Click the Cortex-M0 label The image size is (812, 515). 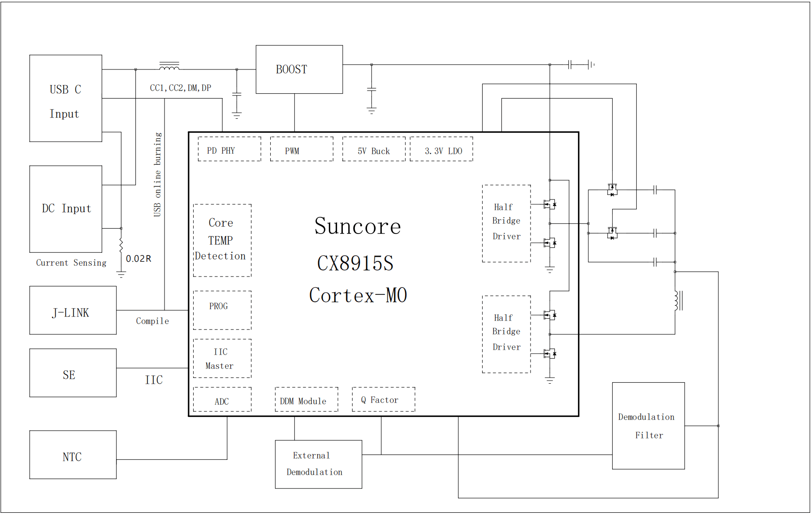[358, 295]
